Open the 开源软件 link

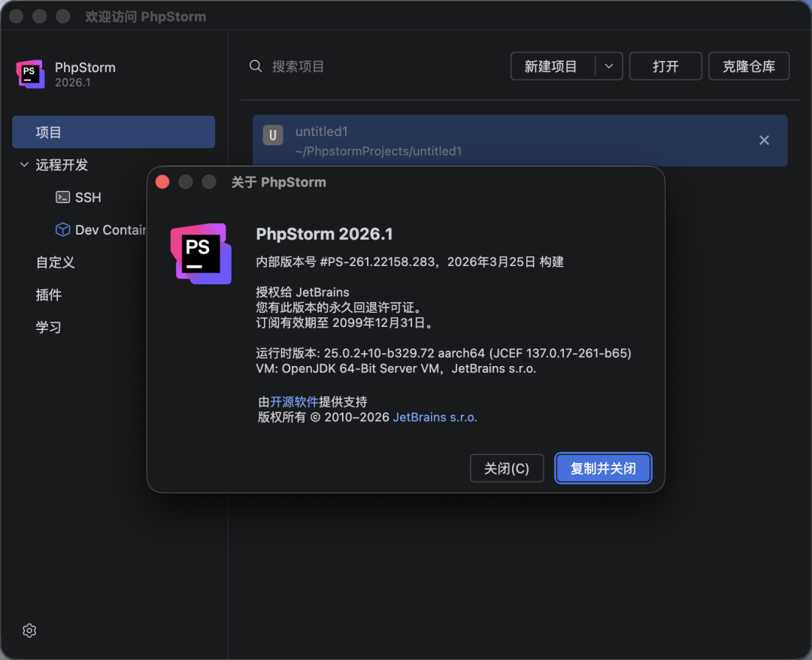[294, 401]
